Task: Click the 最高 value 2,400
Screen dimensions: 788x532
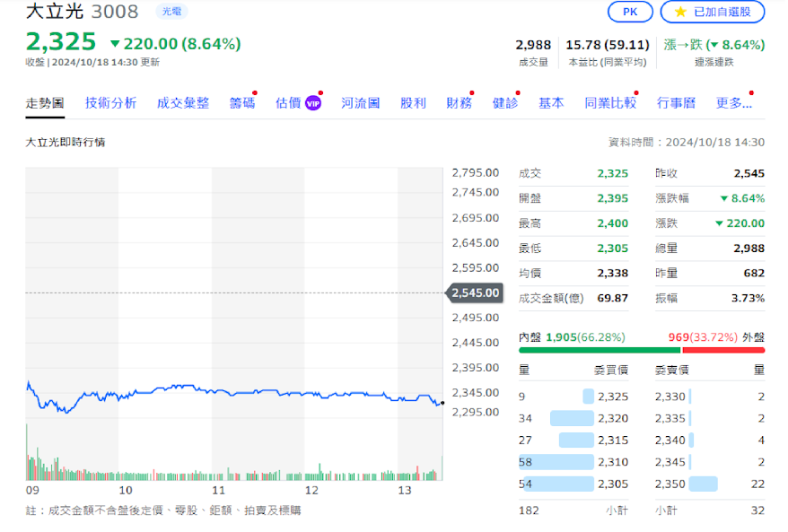Action: (613, 223)
